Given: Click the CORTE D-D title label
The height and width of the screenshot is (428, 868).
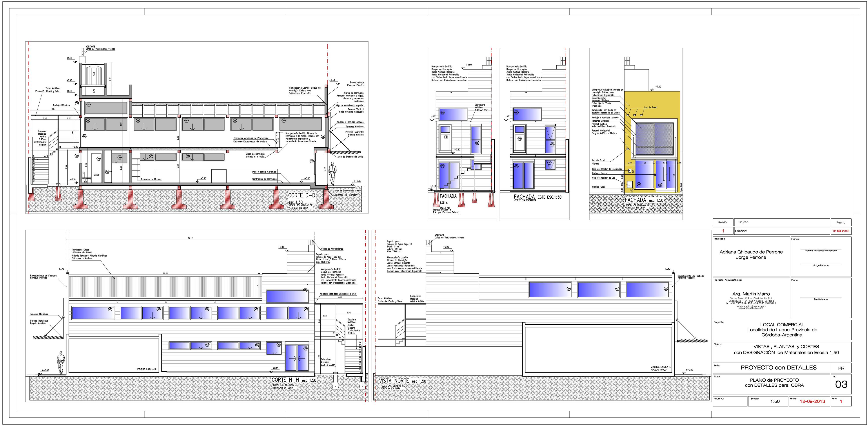Looking at the screenshot, I should (301, 195).
